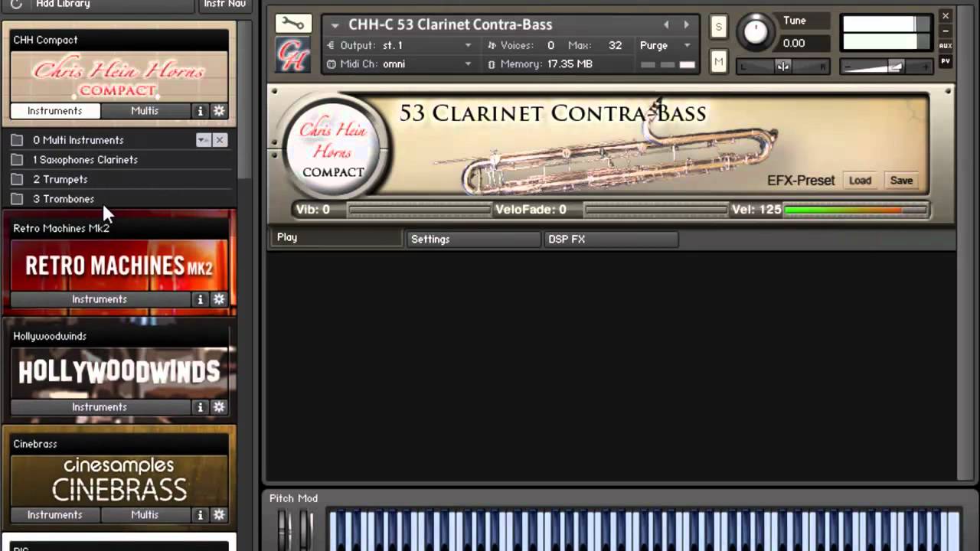Click the 2 Trumpets folder icon
This screenshot has width=980, height=551.
pos(17,179)
